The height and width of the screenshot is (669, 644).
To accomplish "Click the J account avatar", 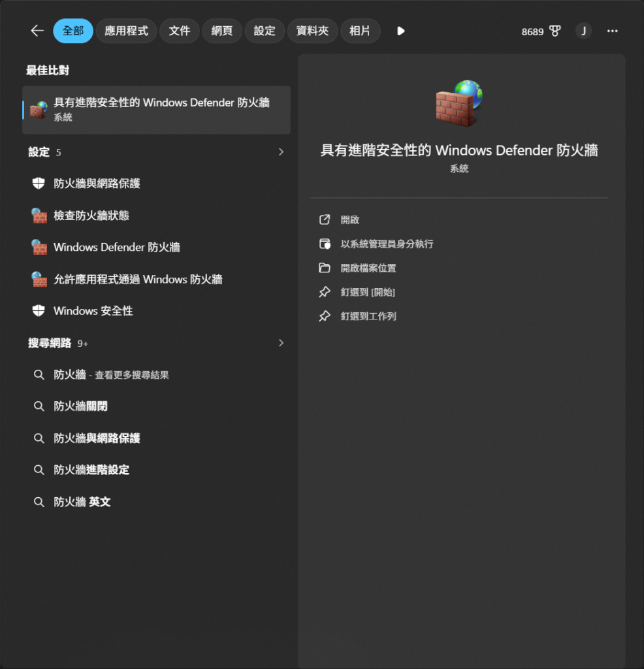I will 583,31.
